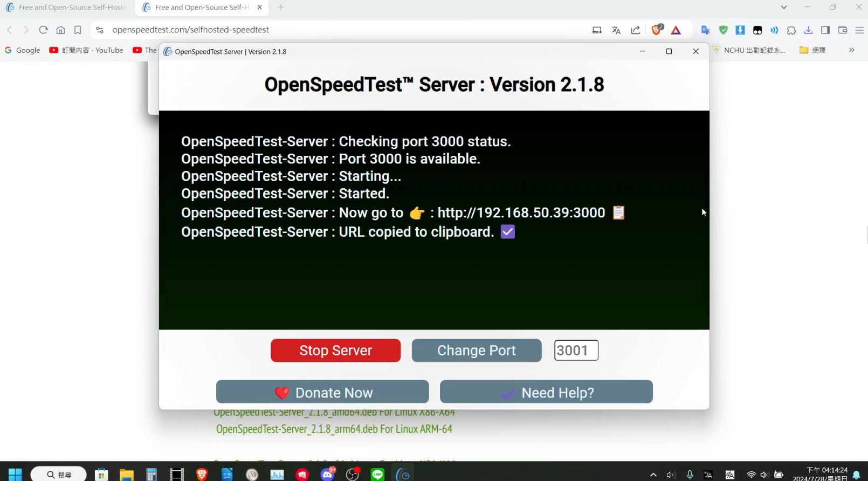Open Google Translate extension icon
This screenshot has height=481, width=868.
coord(705,30)
